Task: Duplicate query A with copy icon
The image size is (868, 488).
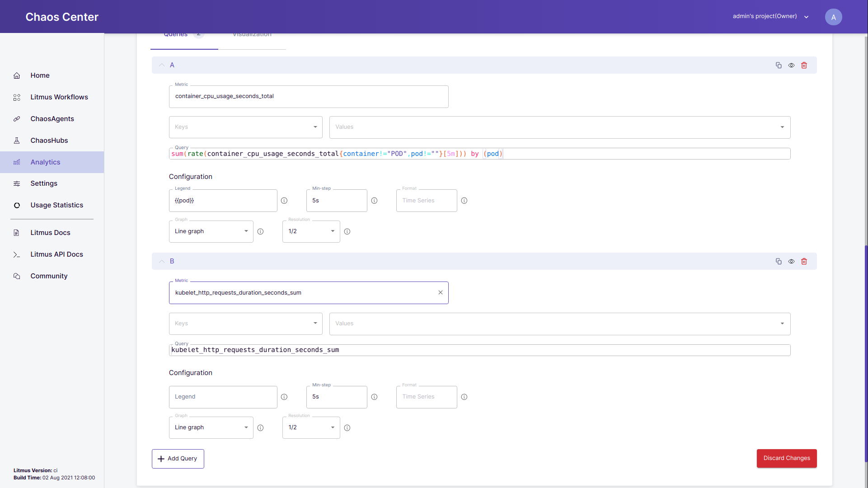Action: tap(779, 65)
